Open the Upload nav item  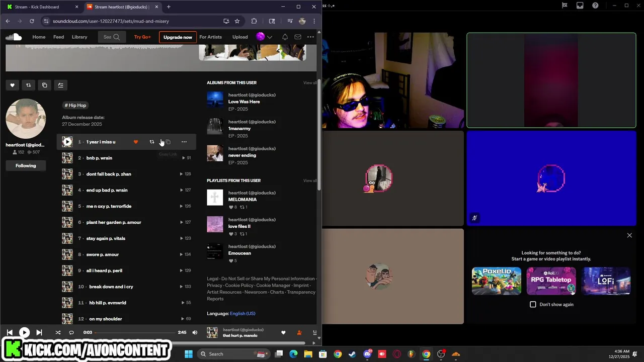[240, 37]
